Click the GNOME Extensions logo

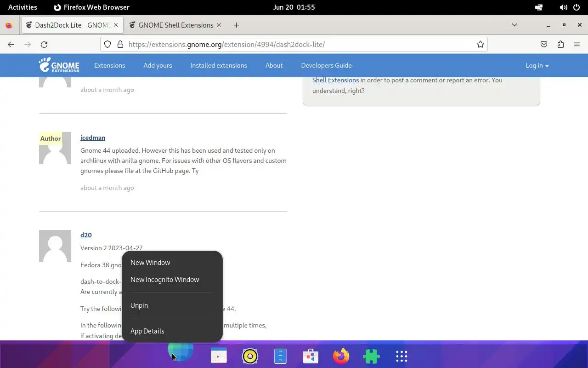59,65
